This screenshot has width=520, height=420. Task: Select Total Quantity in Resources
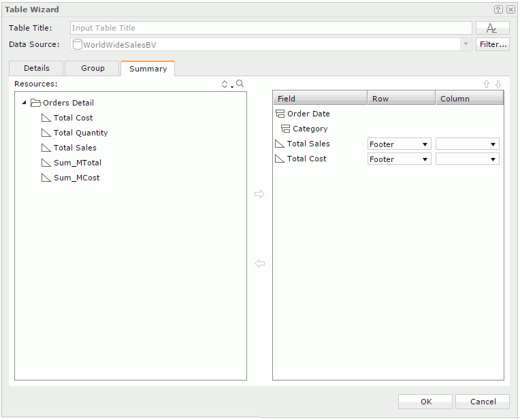(80, 133)
